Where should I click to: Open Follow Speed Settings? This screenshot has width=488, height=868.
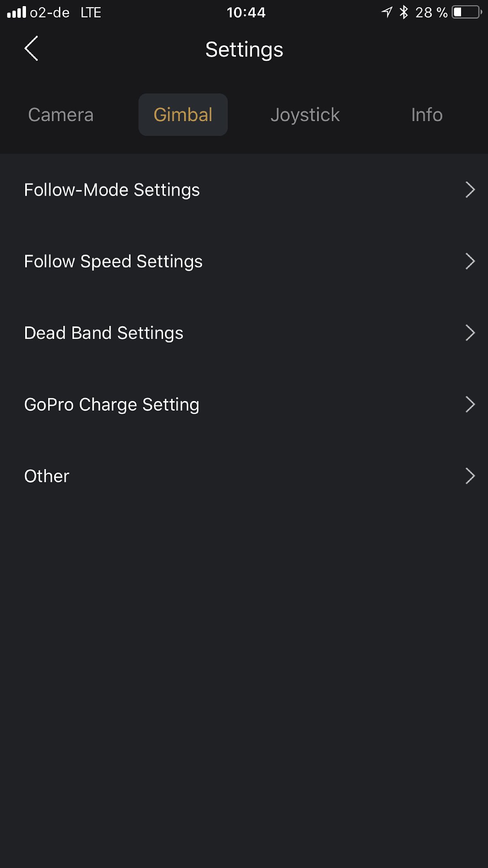coord(113,262)
